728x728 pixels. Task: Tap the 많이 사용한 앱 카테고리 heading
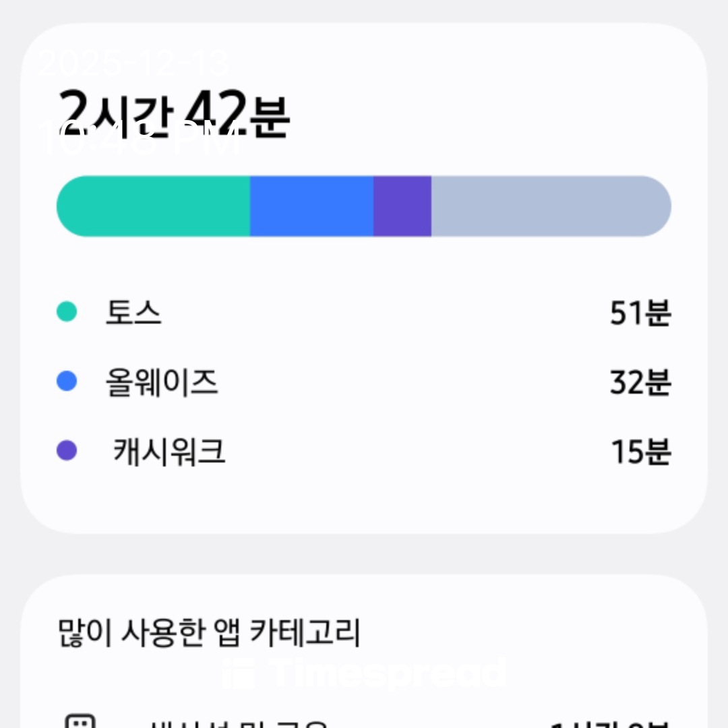(210, 633)
